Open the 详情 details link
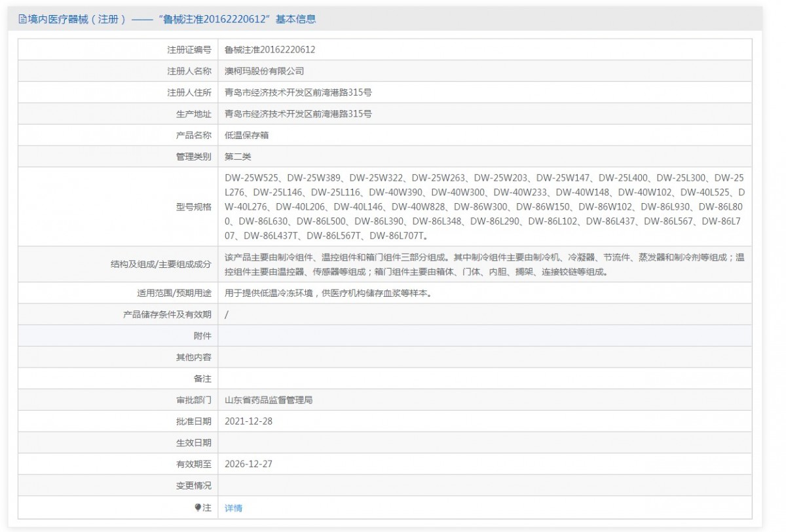 pyautogui.click(x=233, y=508)
